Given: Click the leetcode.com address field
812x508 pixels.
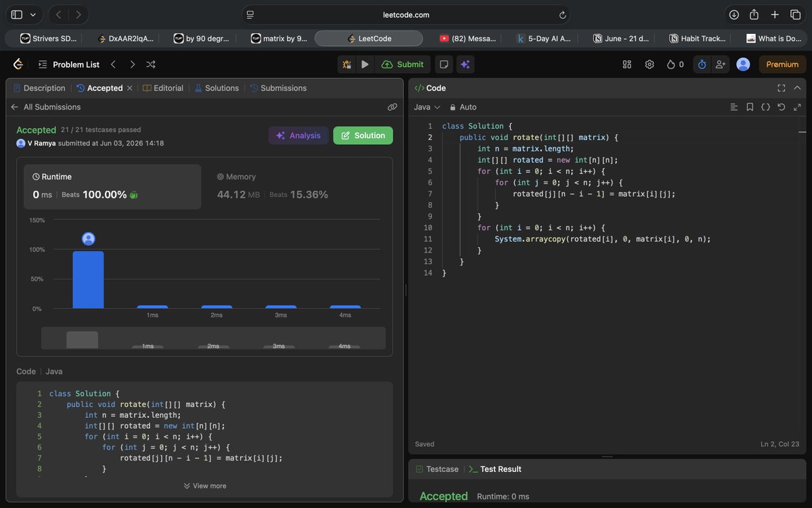Looking at the screenshot, I should [406, 15].
